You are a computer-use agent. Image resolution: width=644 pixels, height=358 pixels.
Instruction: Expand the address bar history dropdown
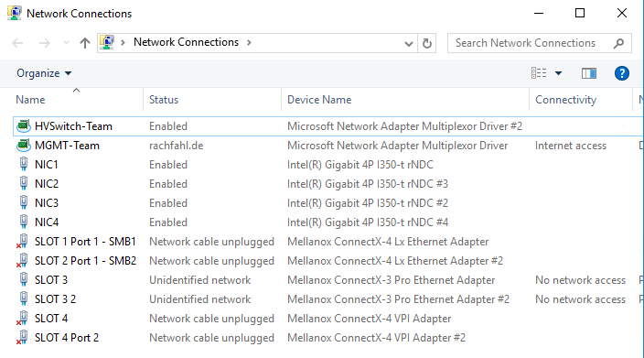pos(408,43)
